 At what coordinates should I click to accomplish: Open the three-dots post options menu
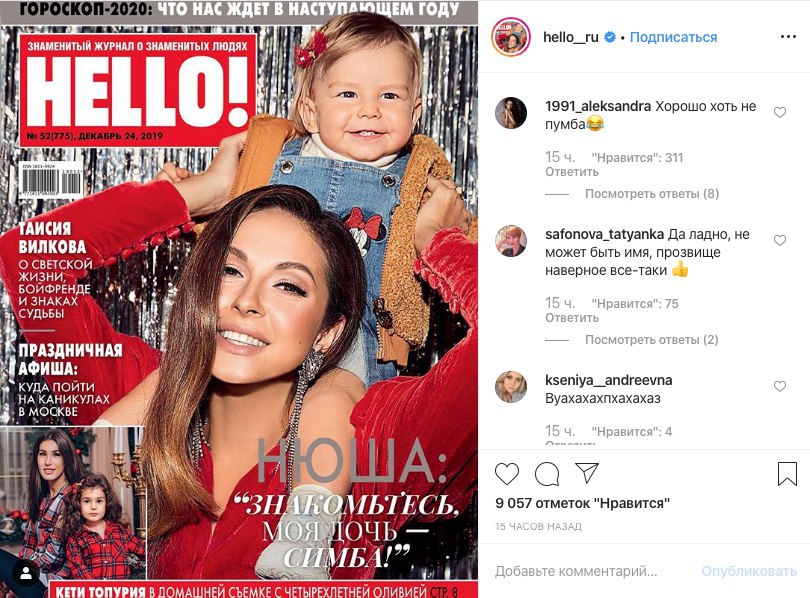pyautogui.click(x=788, y=37)
